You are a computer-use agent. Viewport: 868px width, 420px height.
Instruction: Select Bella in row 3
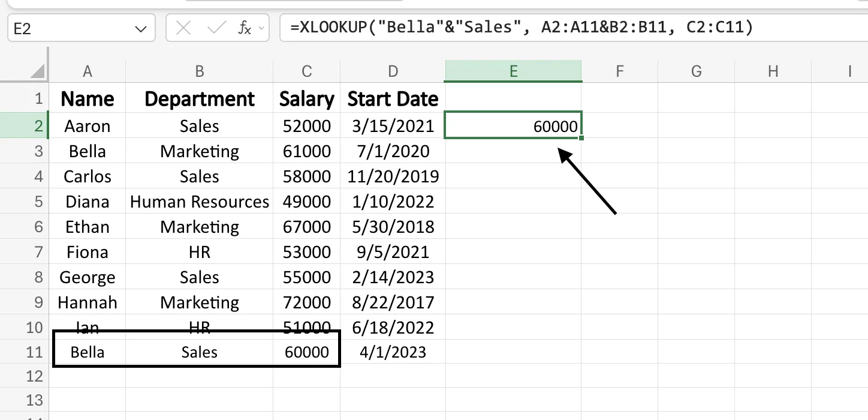(x=88, y=151)
